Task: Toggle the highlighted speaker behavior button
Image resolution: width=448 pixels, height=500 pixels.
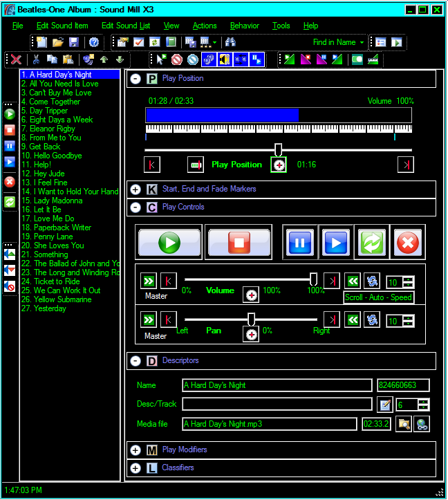Action: click(x=225, y=59)
